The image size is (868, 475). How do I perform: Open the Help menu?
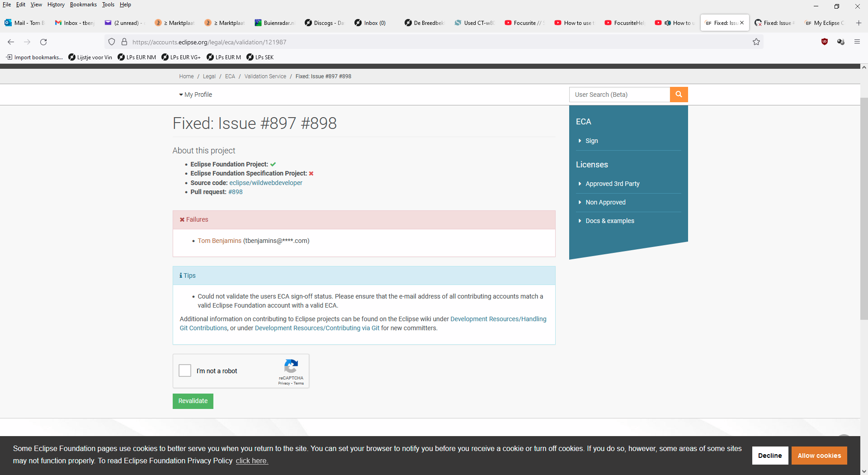click(x=125, y=5)
